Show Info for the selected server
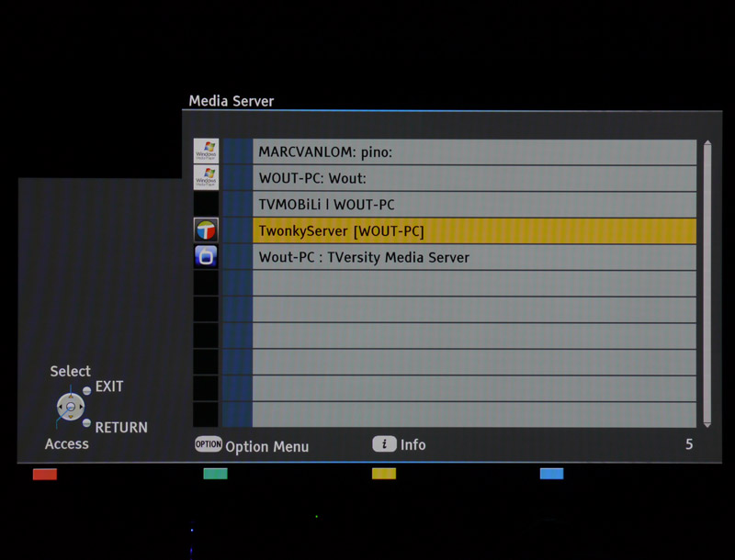Screen dimensions: 735x560 (413, 445)
